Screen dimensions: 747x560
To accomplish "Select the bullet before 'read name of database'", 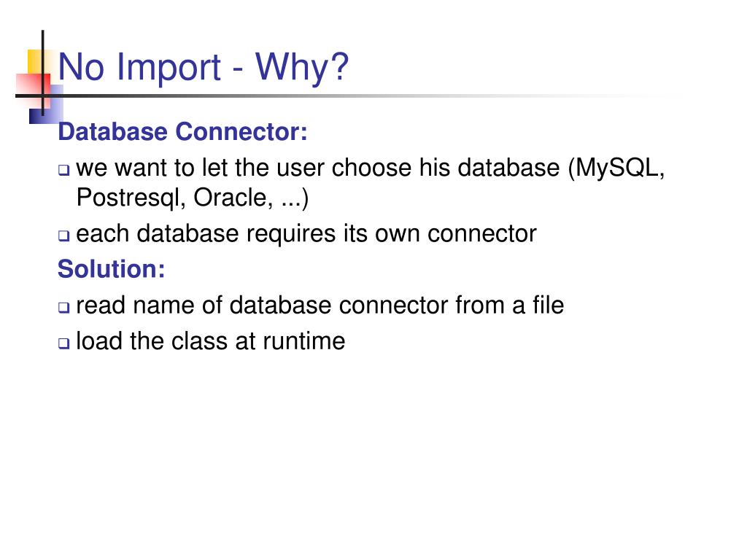I will (64, 307).
